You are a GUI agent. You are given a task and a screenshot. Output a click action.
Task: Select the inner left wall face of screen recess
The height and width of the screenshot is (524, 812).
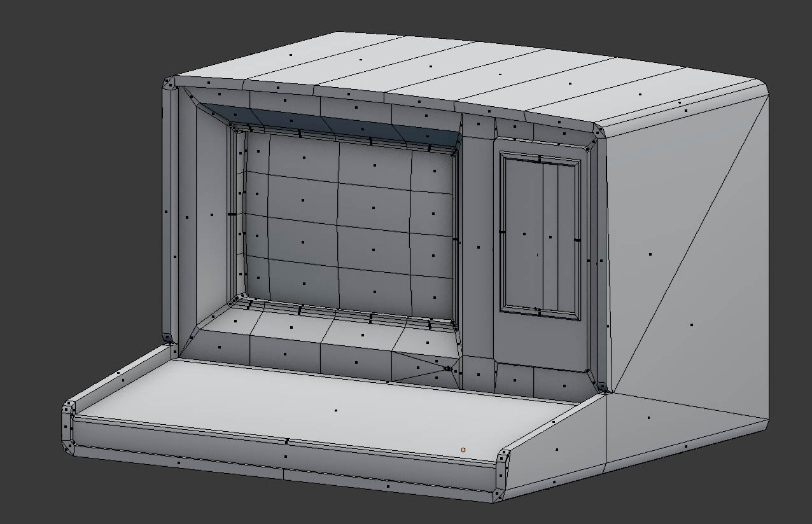211,216
